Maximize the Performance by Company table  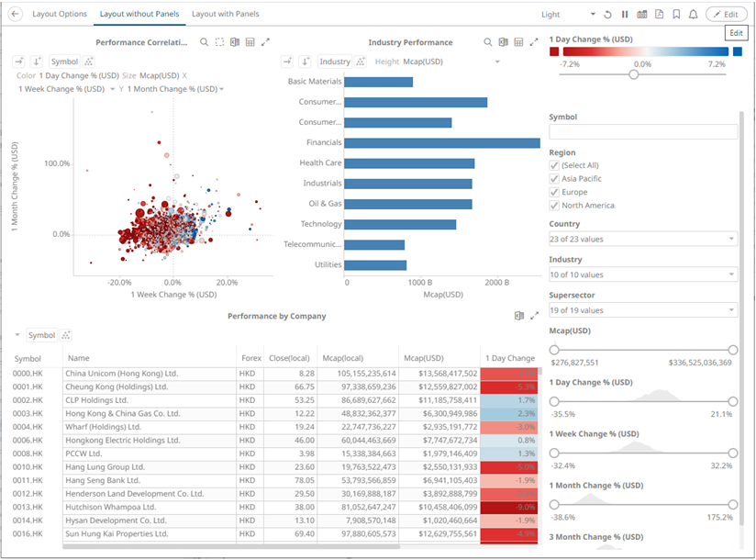tap(534, 316)
